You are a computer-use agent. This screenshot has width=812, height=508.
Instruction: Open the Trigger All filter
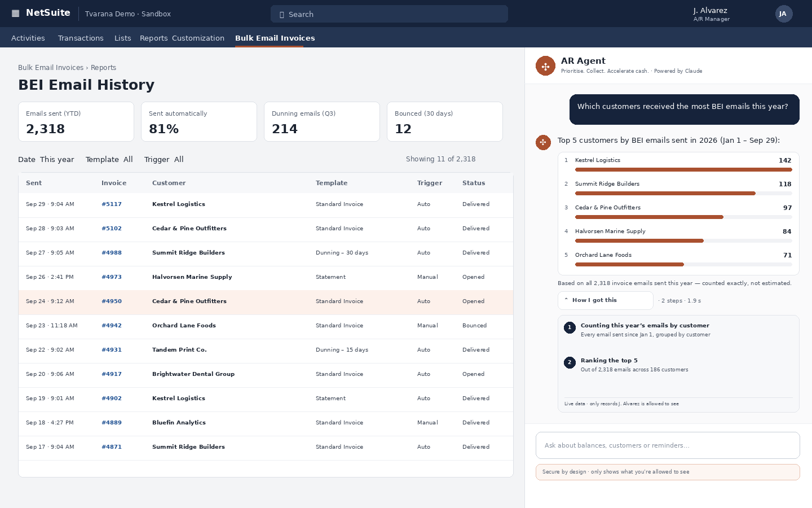pos(164,160)
